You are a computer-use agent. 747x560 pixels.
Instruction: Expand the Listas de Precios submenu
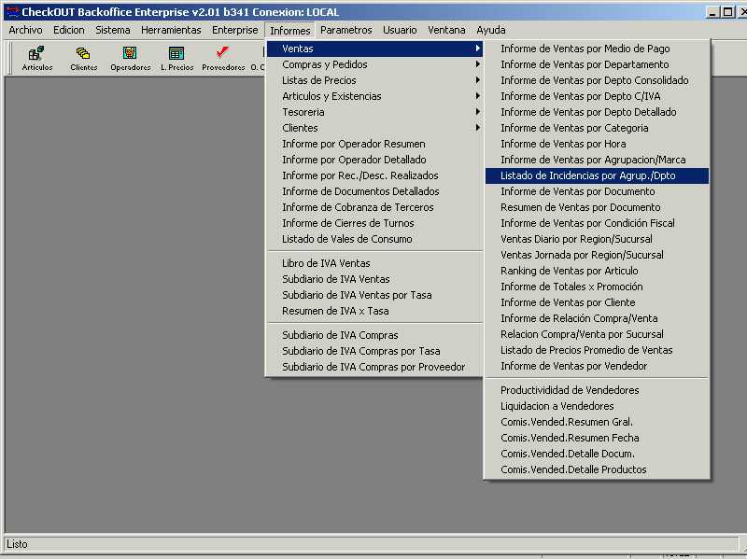coord(374,80)
